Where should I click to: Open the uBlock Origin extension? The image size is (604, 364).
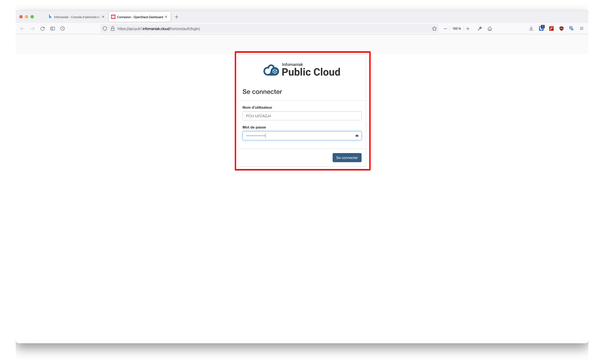[561, 28]
